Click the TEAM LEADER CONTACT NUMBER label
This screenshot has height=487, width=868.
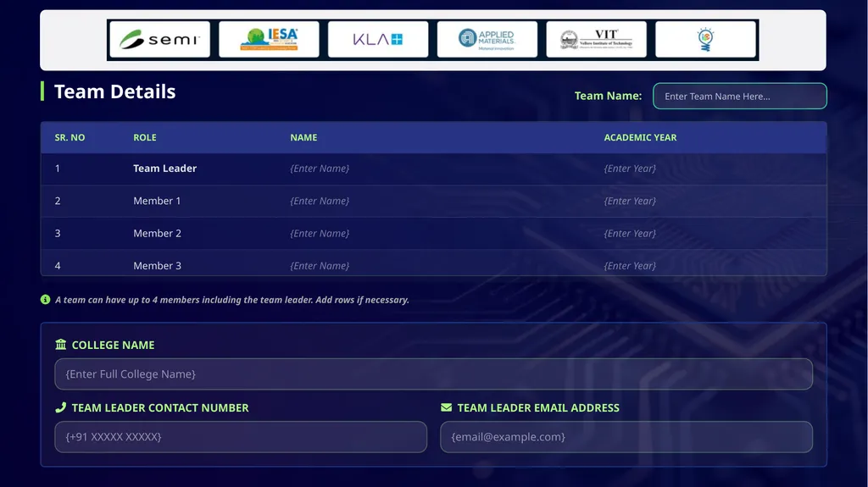tap(160, 408)
